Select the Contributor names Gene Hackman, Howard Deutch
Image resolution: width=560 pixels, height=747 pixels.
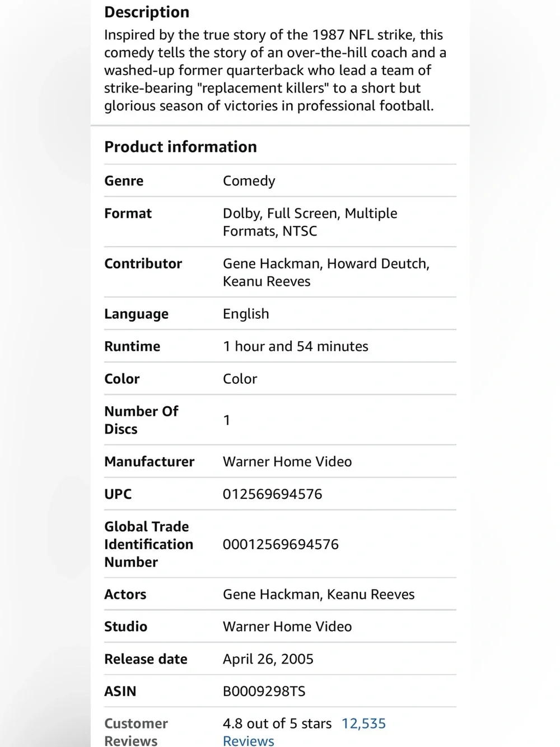[x=326, y=263]
